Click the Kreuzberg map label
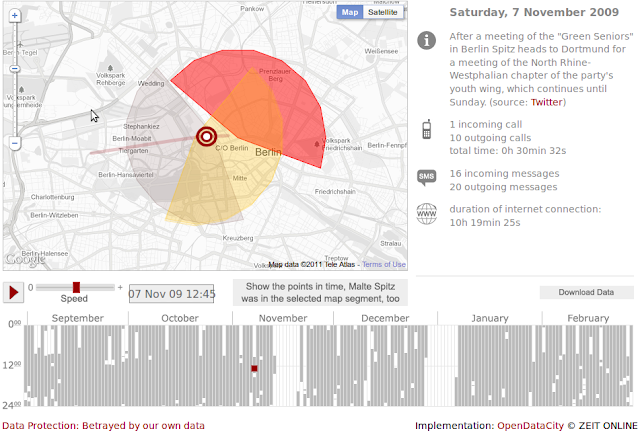The width and height of the screenshot is (640, 433). (x=238, y=238)
